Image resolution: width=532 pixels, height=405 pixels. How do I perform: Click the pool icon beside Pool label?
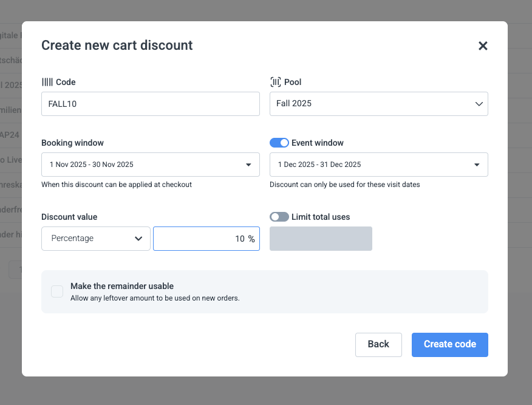click(x=275, y=82)
